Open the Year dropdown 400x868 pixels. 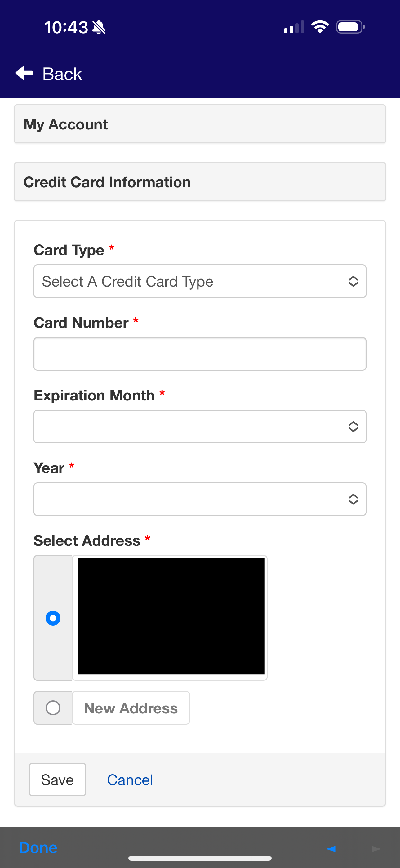click(x=200, y=499)
